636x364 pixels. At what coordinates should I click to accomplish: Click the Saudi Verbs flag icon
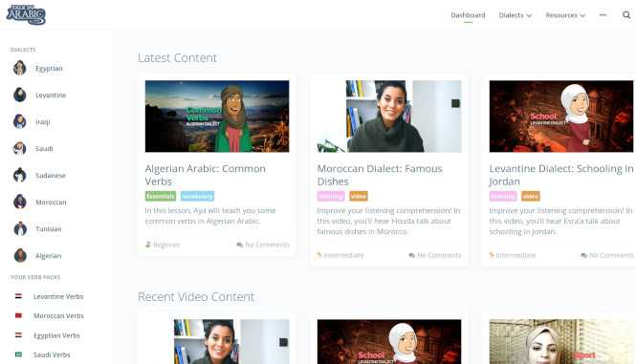19,354
